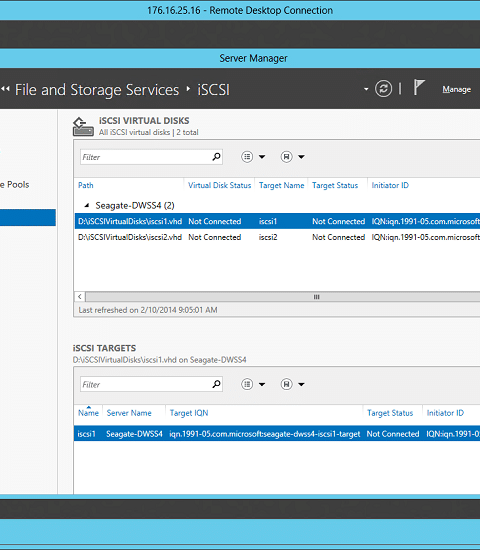Open list view options in iSCSI targets

point(247,384)
